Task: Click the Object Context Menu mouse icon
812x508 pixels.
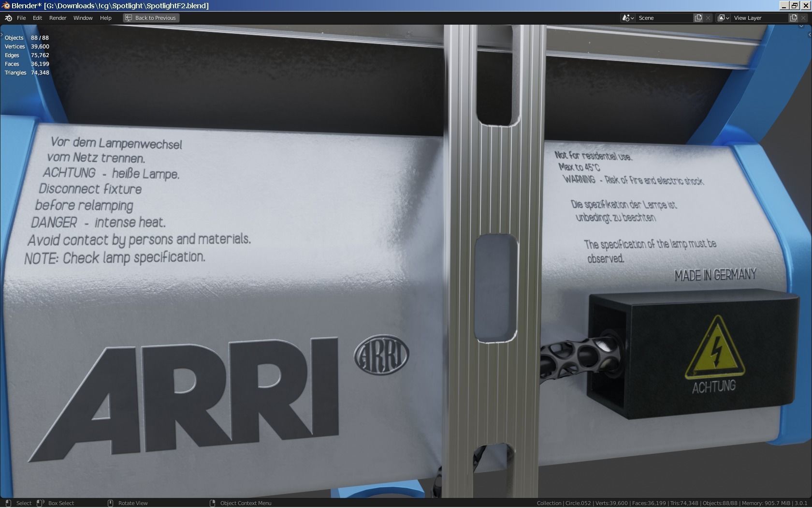Action: 212,503
